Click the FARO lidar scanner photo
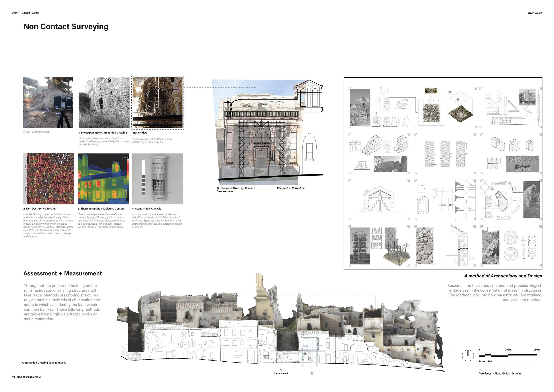Screen dimensions: 554x392 (x=48, y=103)
